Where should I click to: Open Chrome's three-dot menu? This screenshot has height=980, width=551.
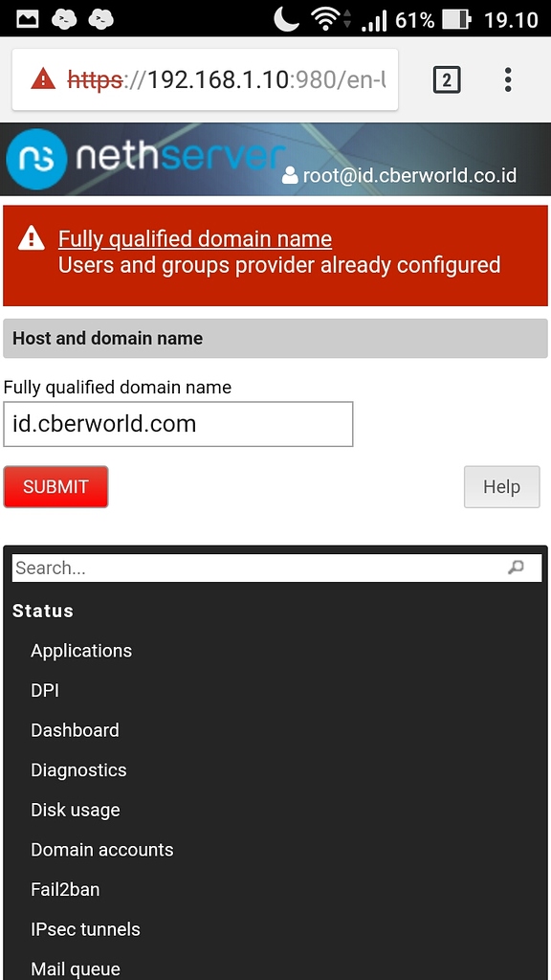pos(508,79)
